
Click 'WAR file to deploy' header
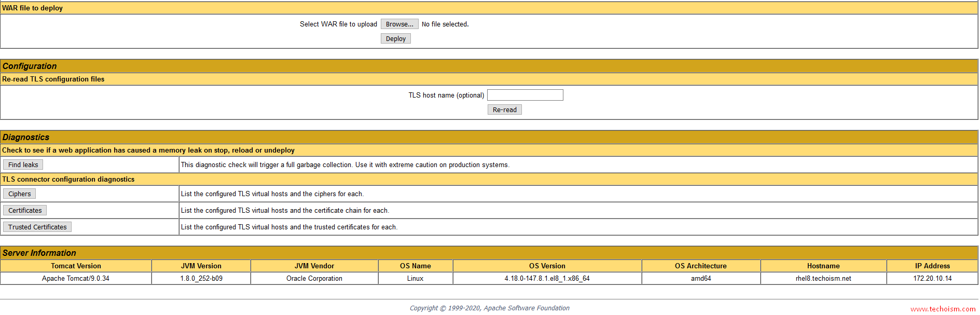[32, 8]
